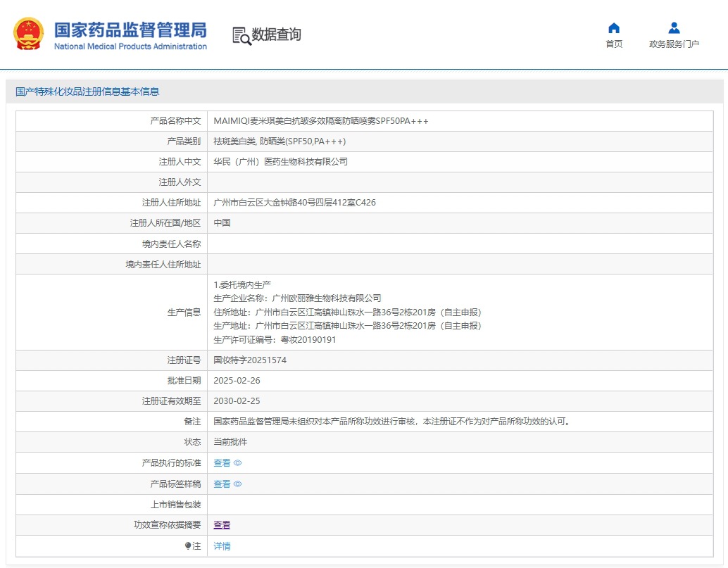Open the 首页 text link
This screenshot has height=568, width=728.
point(614,44)
